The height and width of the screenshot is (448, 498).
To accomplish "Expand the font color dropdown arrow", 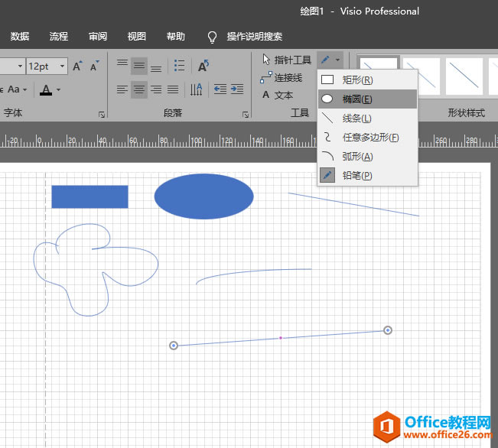I will point(58,90).
